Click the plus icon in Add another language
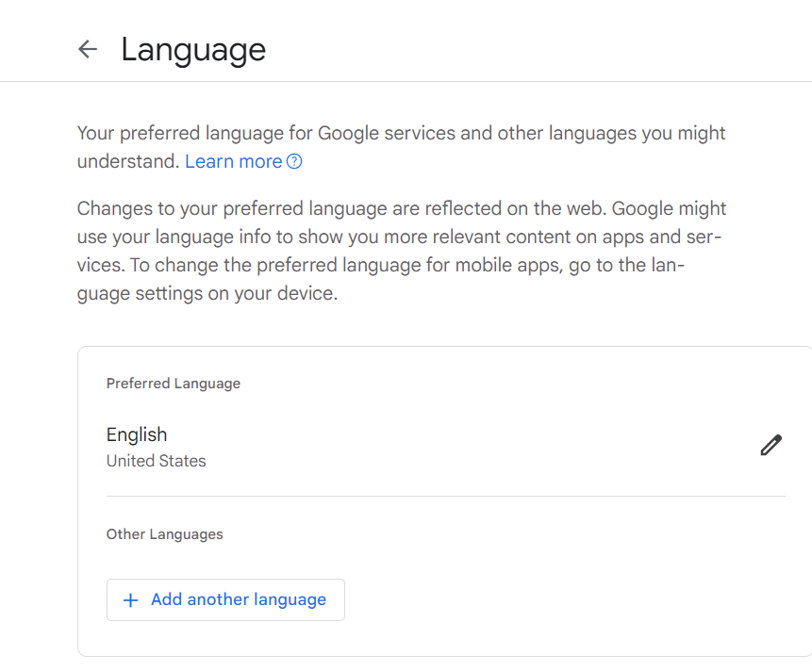 click(130, 600)
